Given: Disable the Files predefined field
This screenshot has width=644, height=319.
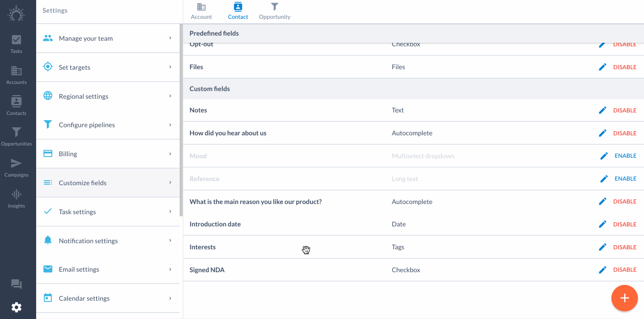Looking at the screenshot, I should tap(625, 67).
